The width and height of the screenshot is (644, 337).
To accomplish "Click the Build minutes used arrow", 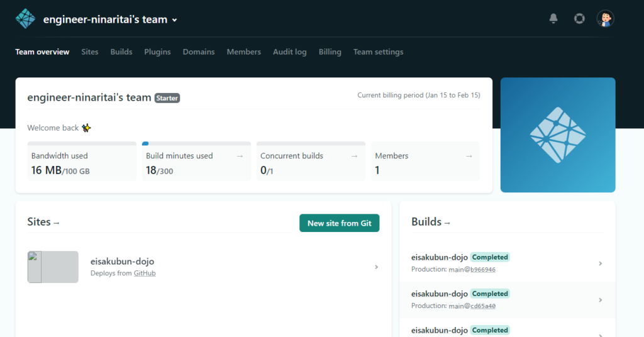I will coord(240,156).
